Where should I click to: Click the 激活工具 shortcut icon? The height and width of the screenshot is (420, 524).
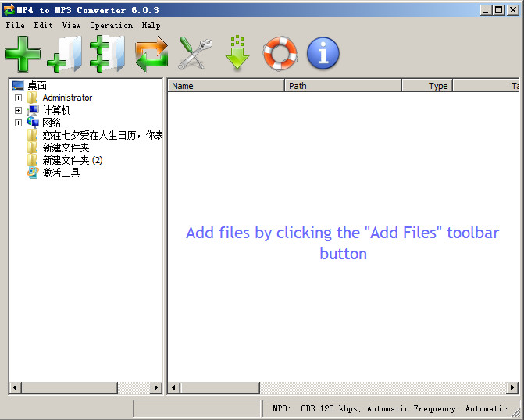33,173
